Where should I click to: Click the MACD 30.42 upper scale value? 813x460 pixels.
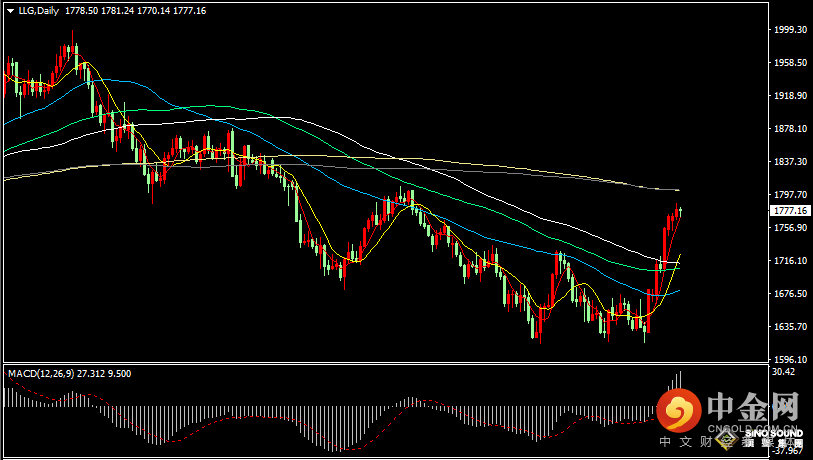pos(785,372)
